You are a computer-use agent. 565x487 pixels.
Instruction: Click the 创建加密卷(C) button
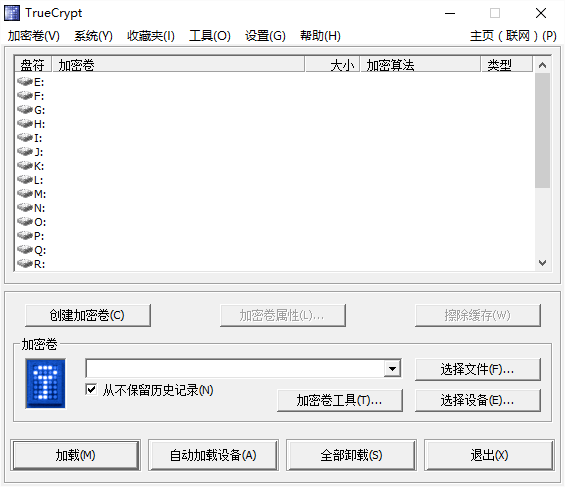tap(88, 315)
